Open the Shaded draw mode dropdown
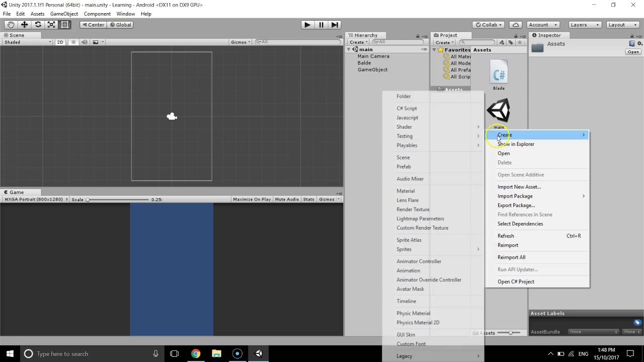Viewport: 644px width, 362px height. 28,42
